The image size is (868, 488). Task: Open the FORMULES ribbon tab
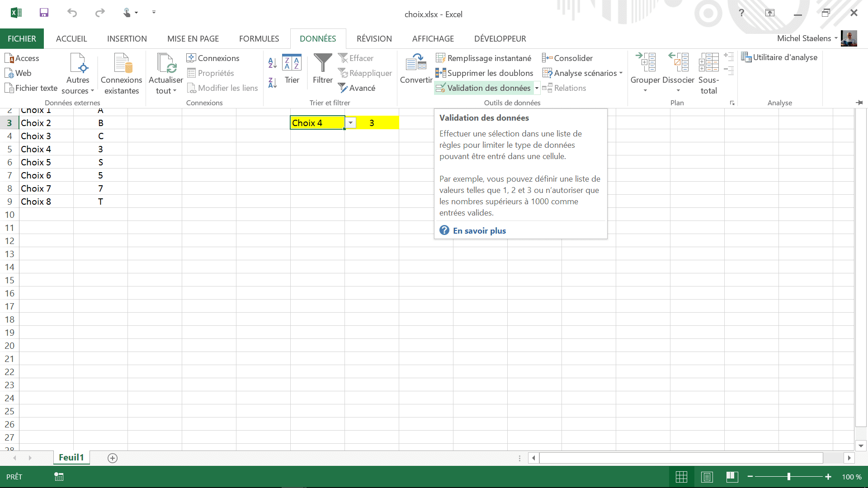click(259, 39)
